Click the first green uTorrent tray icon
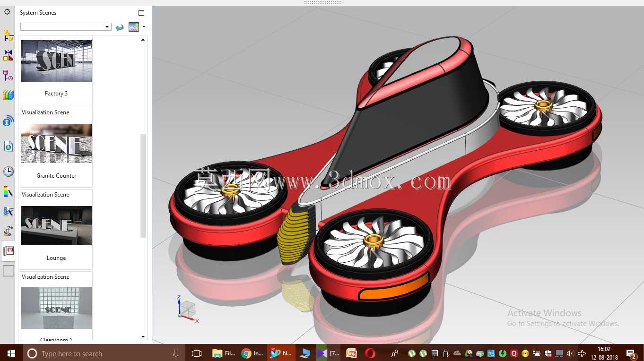 click(412, 353)
